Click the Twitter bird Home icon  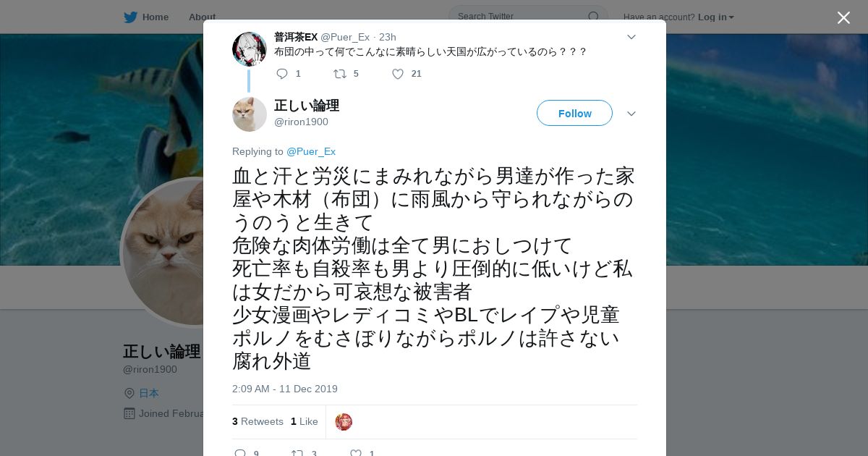[x=130, y=17]
